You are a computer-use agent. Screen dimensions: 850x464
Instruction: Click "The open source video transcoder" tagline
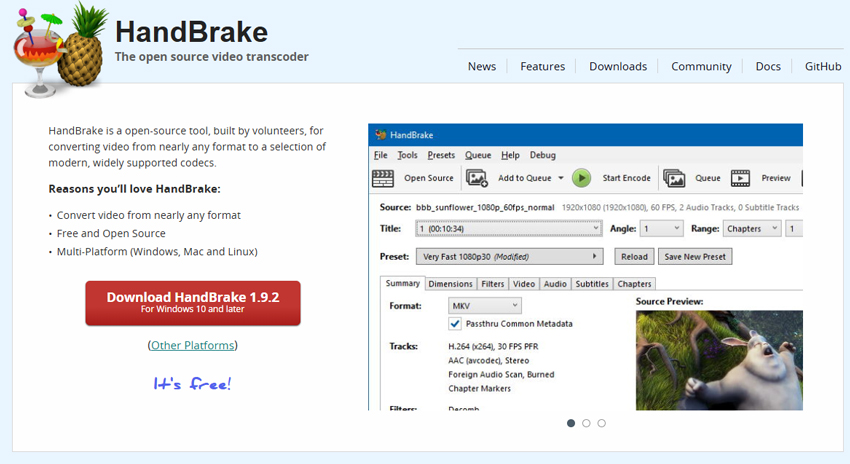point(211,56)
